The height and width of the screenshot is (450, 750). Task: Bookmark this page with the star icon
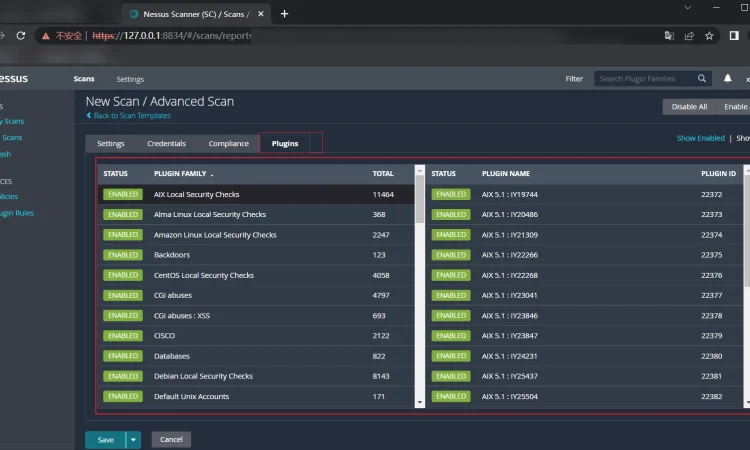click(x=709, y=36)
